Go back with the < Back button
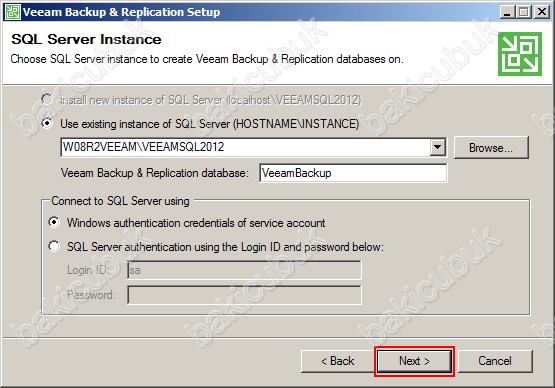This screenshot has height=388, width=555. point(337,361)
